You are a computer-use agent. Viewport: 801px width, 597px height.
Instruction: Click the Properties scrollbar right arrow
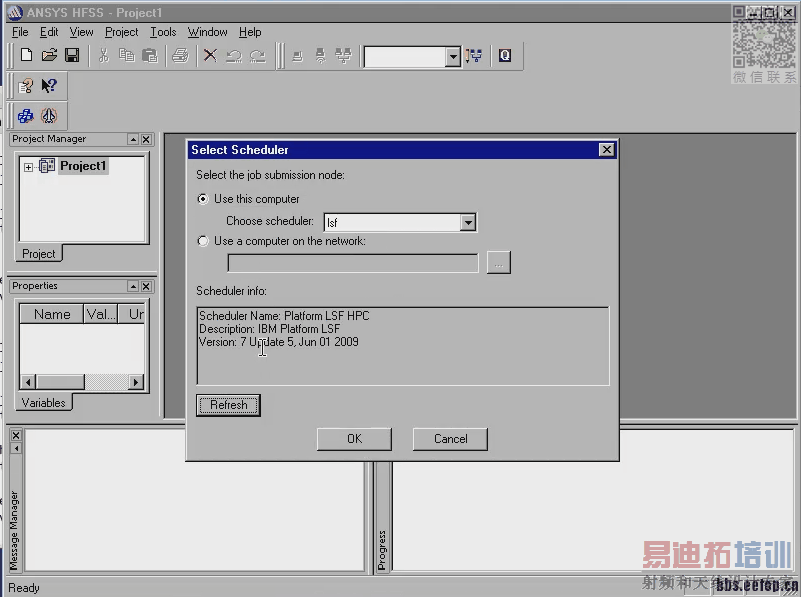pyautogui.click(x=135, y=382)
